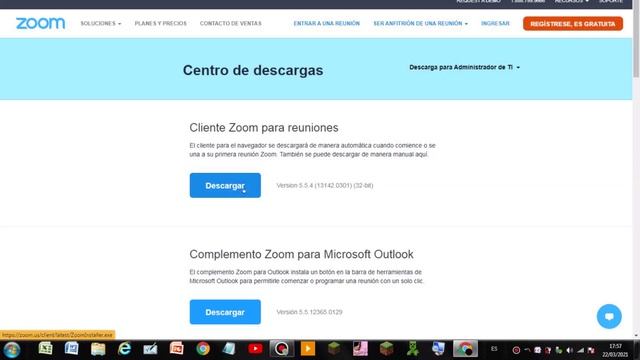
Task: Download the Cliente Zoom para reuniones
Action: tap(225, 185)
